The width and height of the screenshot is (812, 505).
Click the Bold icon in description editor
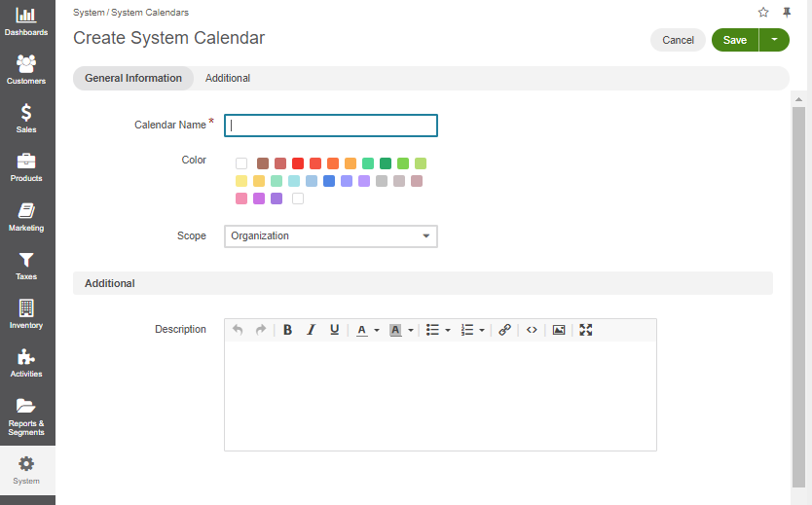pos(287,330)
